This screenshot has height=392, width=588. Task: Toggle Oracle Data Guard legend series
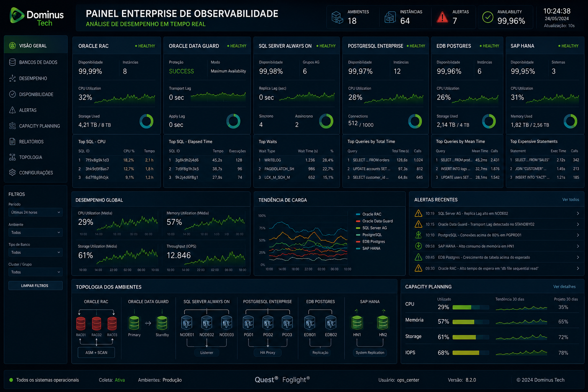click(374, 221)
